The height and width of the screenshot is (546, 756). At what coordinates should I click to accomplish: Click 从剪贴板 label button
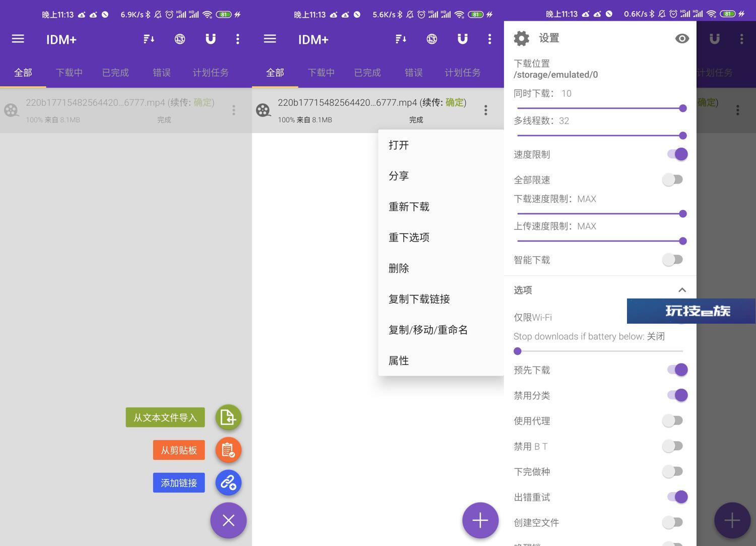pos(179,450)
